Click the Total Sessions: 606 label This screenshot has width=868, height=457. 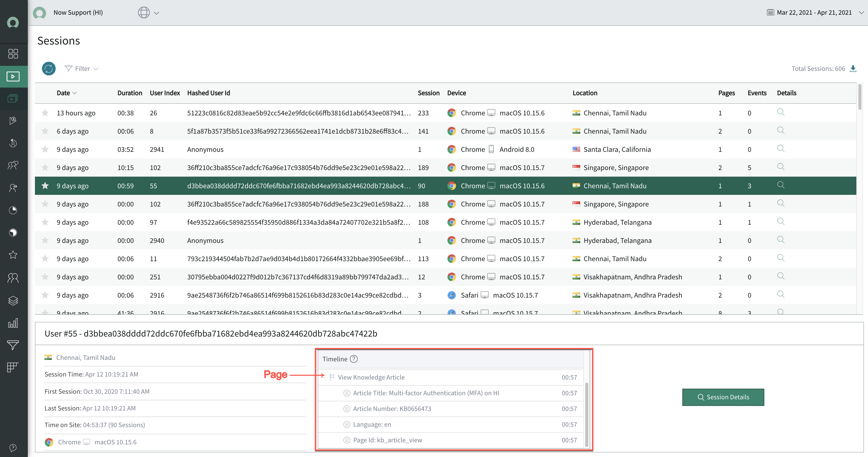818,69
